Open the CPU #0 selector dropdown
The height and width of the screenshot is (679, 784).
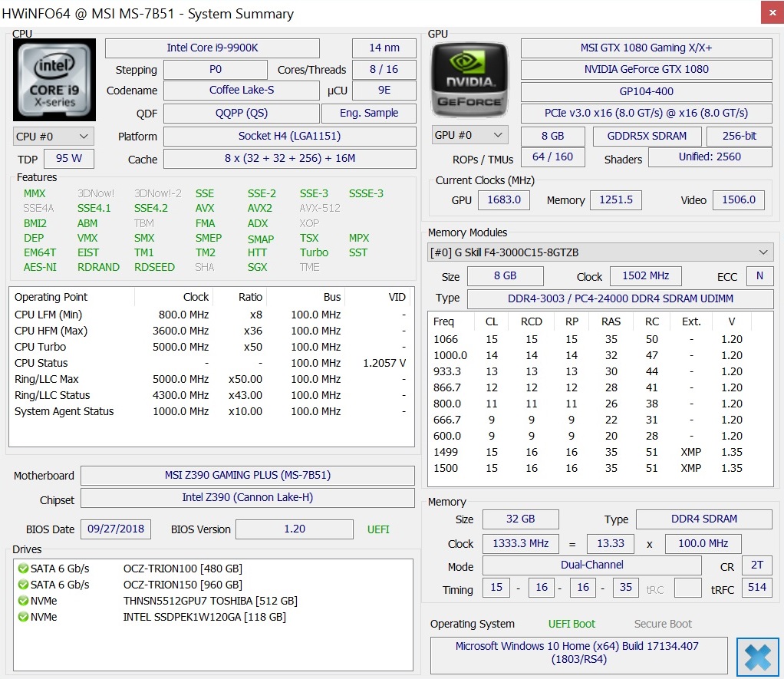[53, 137]
